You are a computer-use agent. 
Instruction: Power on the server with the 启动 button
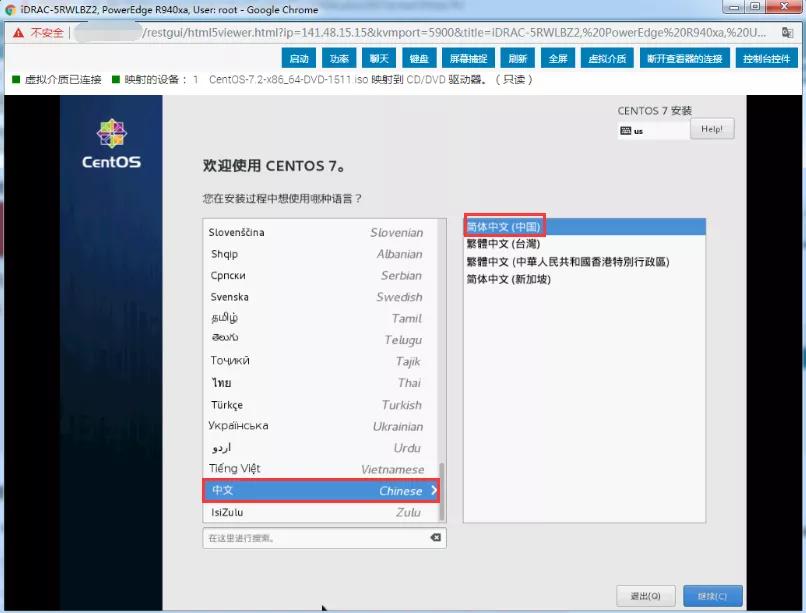tap(300, 58)
